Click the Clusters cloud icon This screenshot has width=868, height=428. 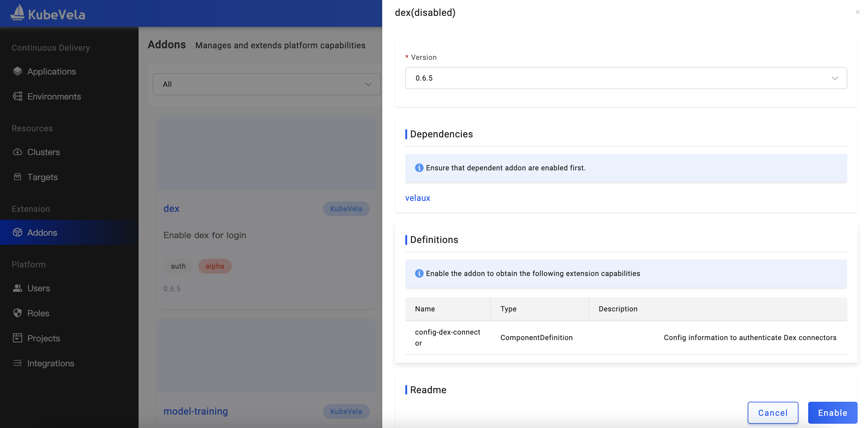[17, 152]
